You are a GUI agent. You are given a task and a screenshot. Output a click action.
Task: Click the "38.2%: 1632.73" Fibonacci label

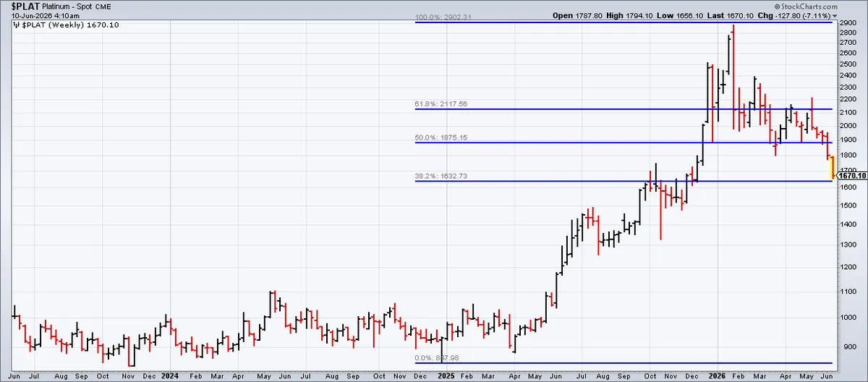point(441,176)
